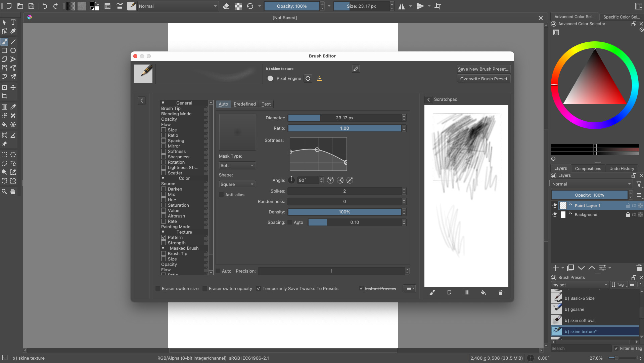Toggle eraser mode in top toolbar
This screenshot has height=363, width=644.
point(226,6)
